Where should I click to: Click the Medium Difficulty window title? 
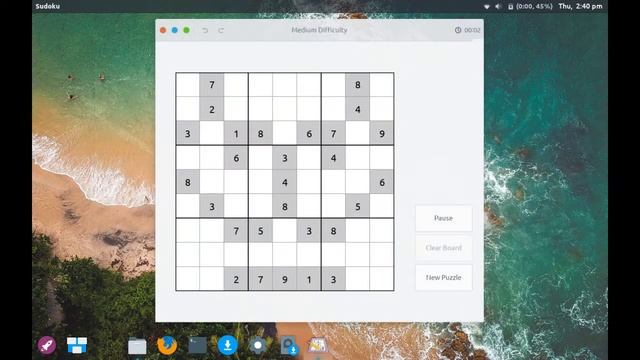pos(319,30)
